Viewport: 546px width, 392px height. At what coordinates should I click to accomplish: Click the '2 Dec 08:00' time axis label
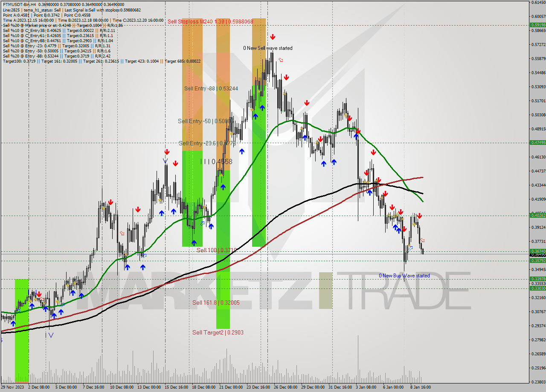[x=40, y=387]
